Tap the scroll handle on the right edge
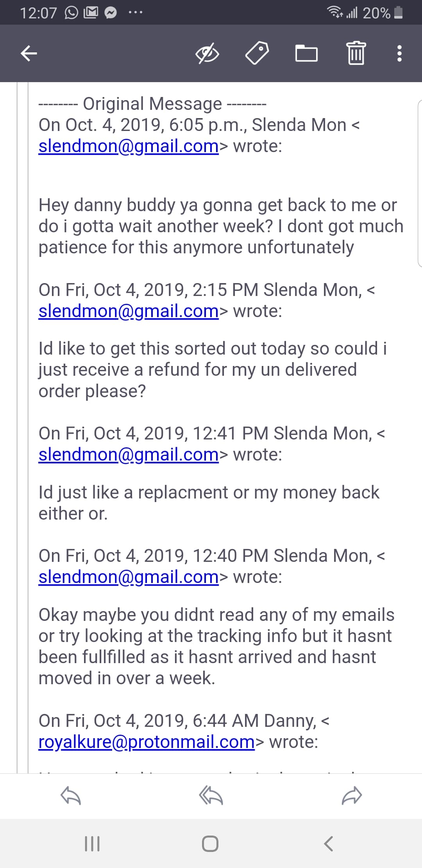 pyautogui.click(x=419, y=184)
